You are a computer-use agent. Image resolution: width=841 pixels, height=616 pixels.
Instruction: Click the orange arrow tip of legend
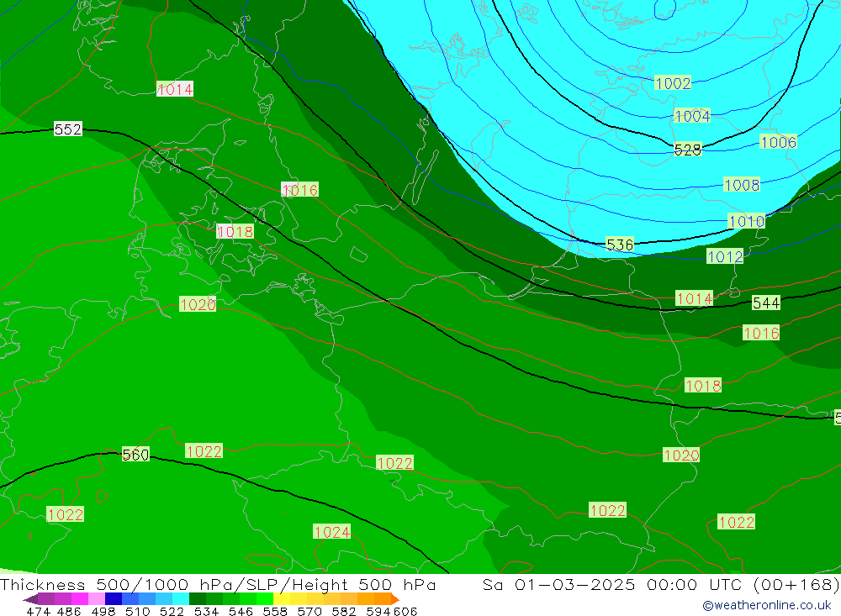point(394,599)
